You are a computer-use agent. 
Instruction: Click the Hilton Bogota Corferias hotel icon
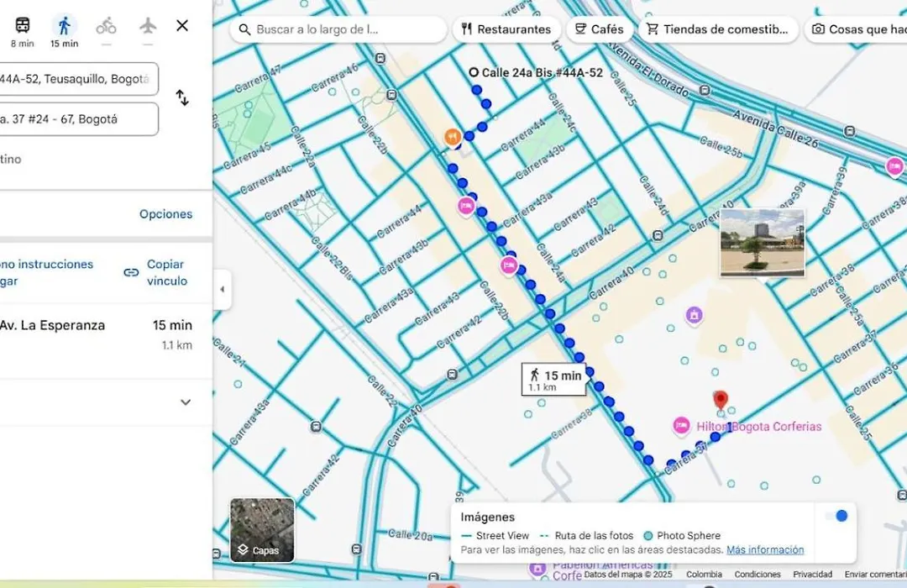point(681,426)
